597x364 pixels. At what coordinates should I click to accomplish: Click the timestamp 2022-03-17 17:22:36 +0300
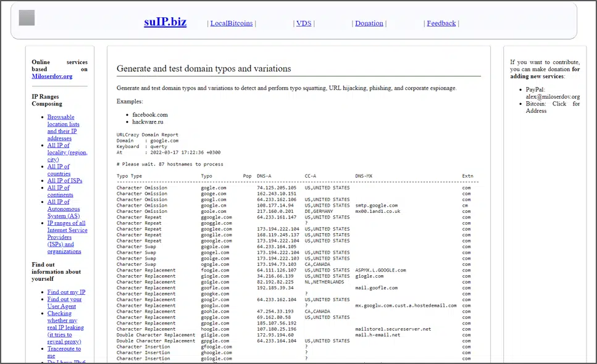pyautogui.click(x=185, y=152)
